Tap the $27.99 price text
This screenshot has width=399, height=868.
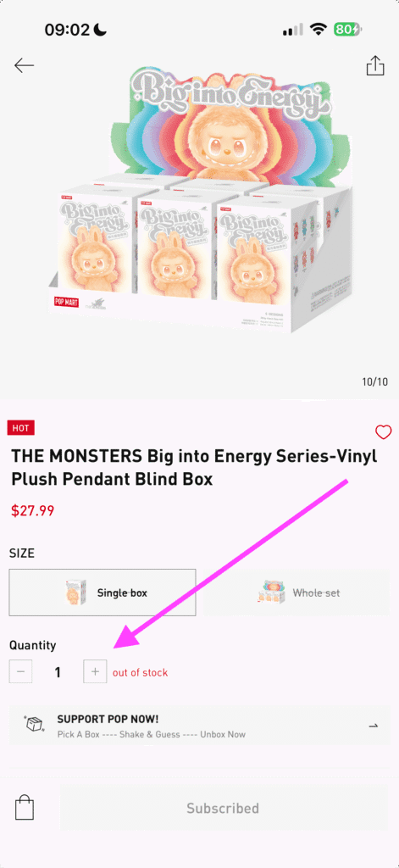[x=33, y=509]
